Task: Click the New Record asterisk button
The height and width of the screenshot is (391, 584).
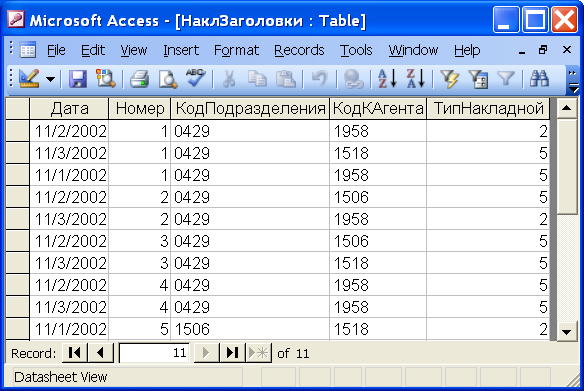Action: click(x=258, y=352)
